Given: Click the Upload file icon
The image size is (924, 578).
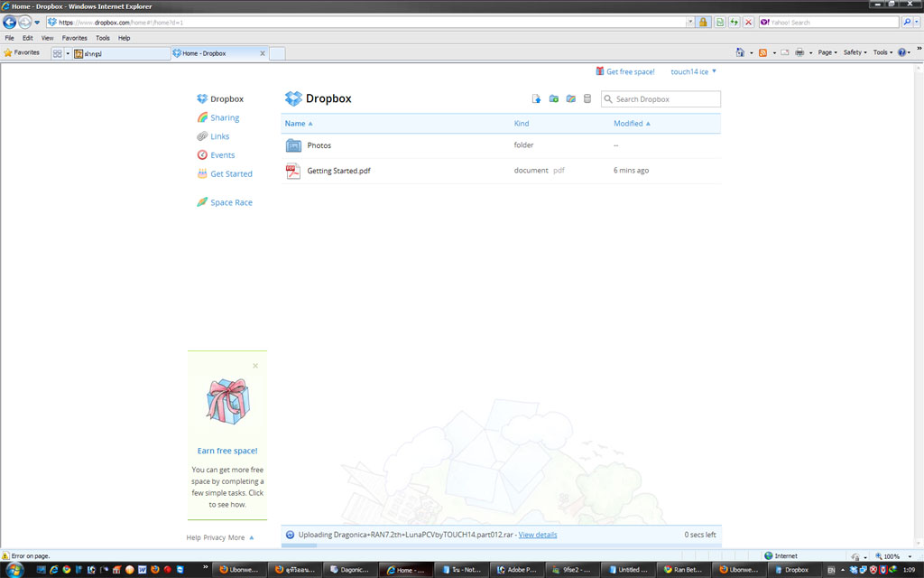Looking at the screenshot, I should tap(536, 98).
